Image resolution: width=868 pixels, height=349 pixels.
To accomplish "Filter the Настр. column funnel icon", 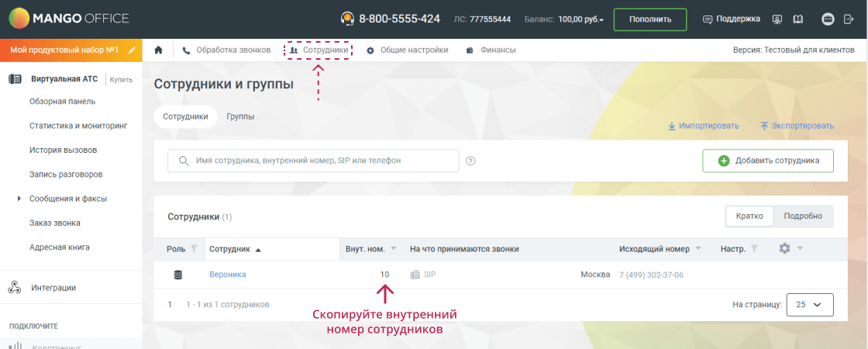I will 754,249.
